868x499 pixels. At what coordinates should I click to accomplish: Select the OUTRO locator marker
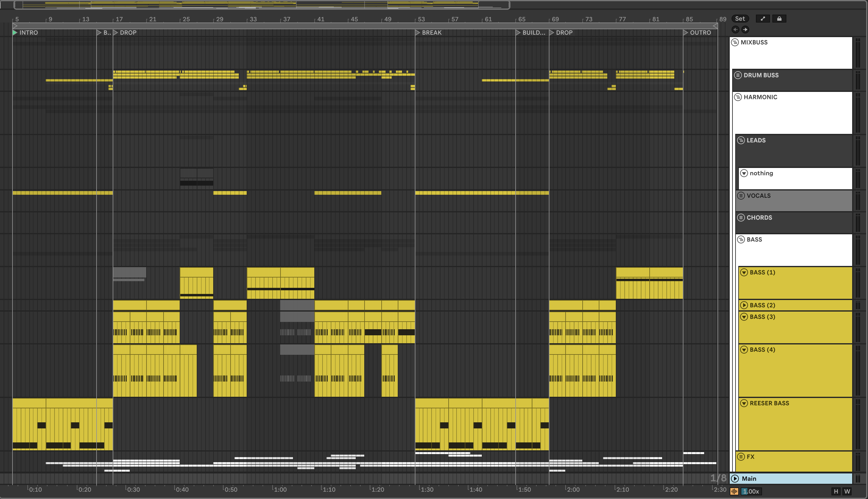pos(685,33)
